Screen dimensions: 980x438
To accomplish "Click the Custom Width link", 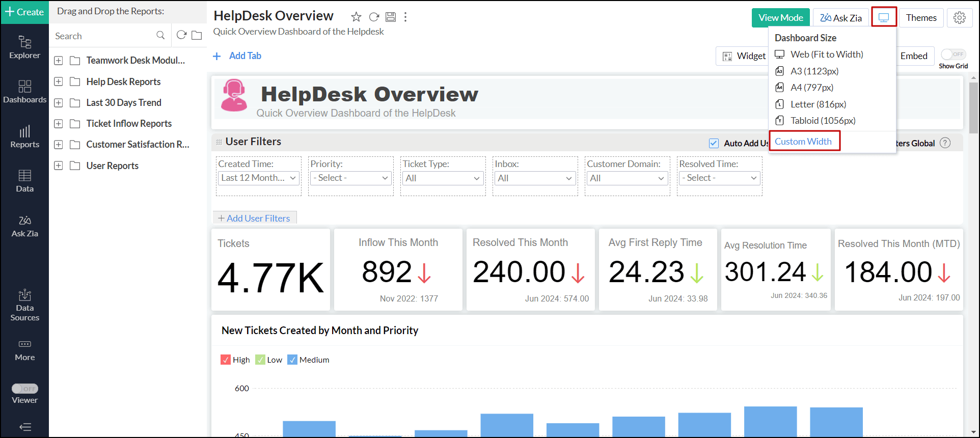I will (x=803, y=142).
